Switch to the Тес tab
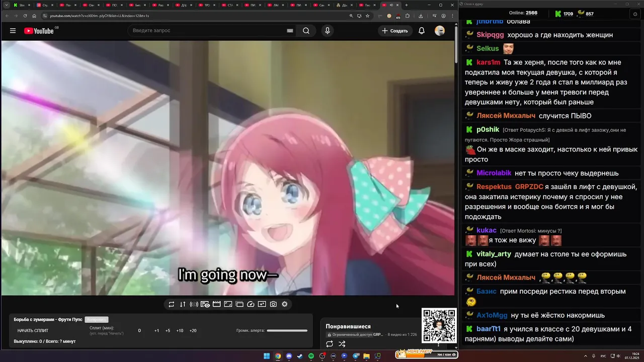The height and width of the screenshot is (362, 644). coord(368,5)
